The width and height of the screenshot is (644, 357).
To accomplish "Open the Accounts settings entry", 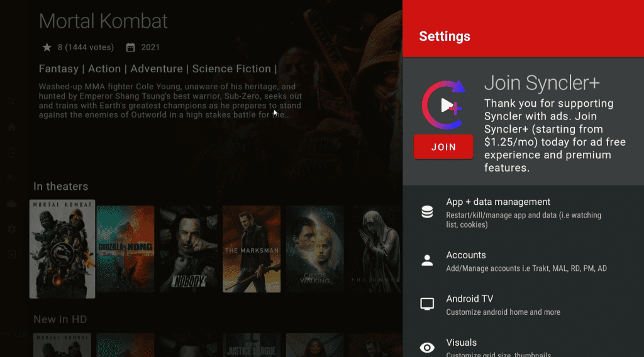I will pyautogui.click(x=523, y=261).
